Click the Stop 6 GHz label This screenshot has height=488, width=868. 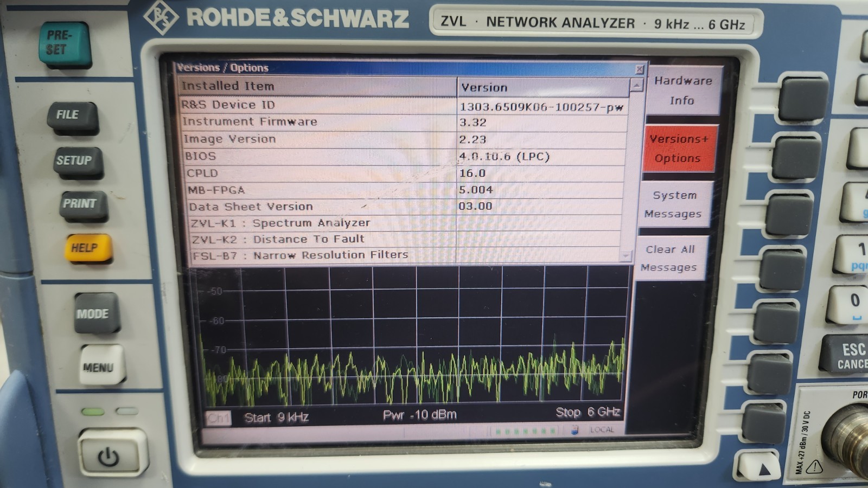(x=588, y=413)
